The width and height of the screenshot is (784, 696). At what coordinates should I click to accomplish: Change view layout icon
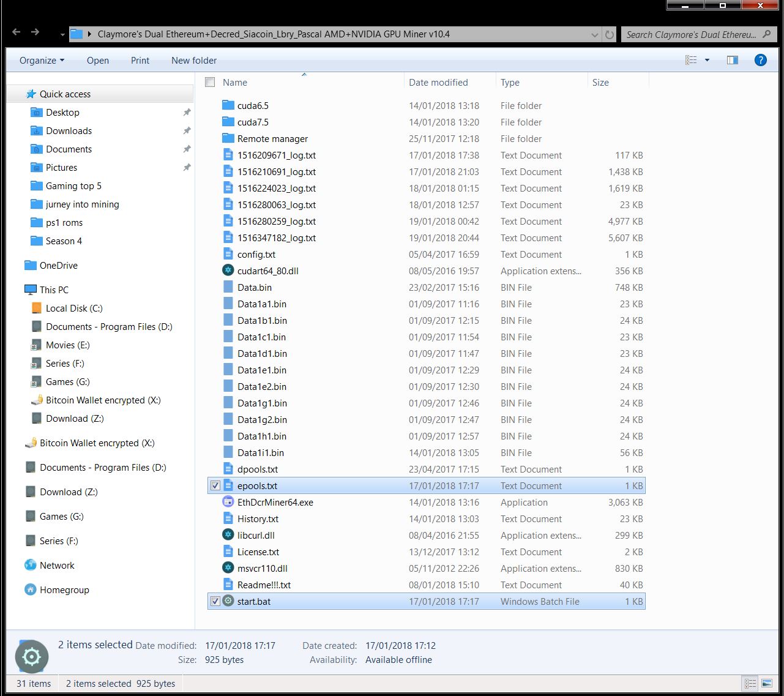(691, 60)
